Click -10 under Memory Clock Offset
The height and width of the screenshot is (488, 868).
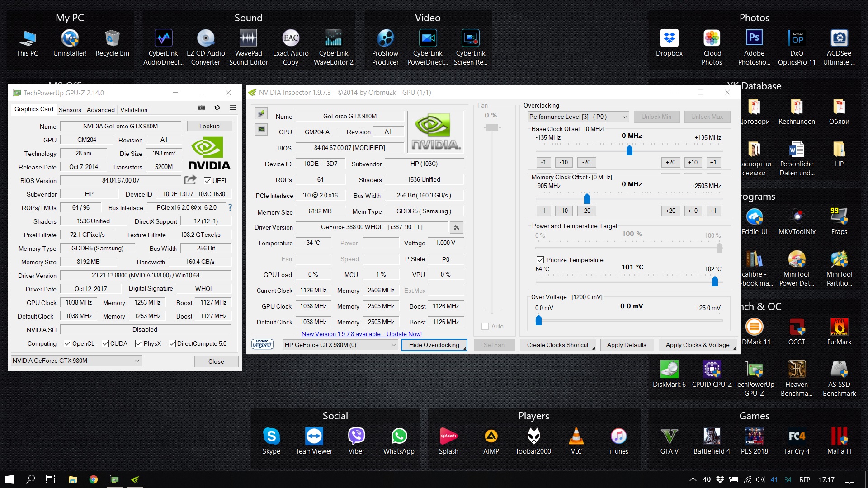563,211
